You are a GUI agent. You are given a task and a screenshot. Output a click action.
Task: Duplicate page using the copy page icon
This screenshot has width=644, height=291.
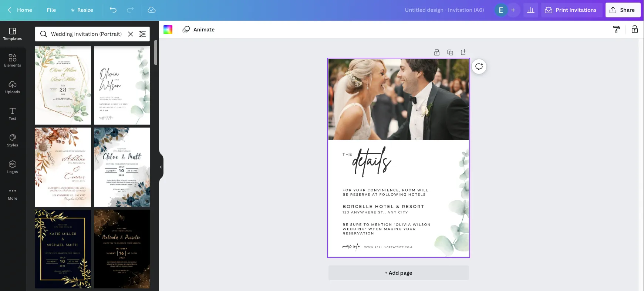[x=450, y=53]
